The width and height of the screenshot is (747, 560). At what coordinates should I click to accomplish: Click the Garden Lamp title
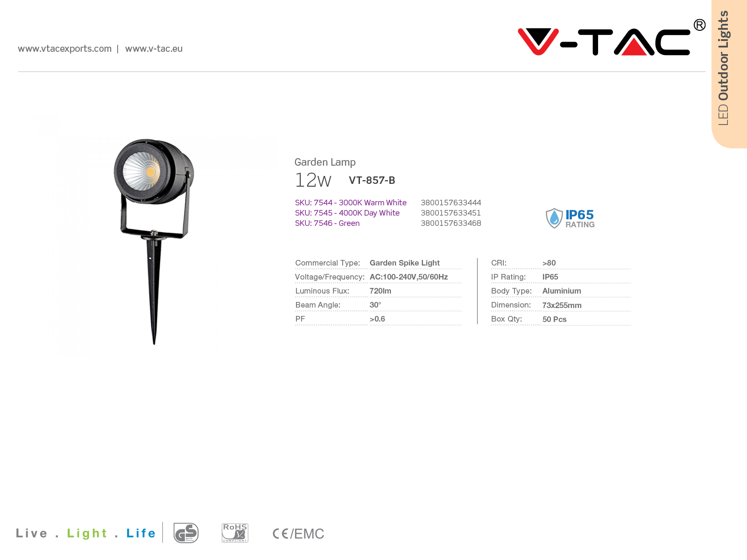[325, 162]
